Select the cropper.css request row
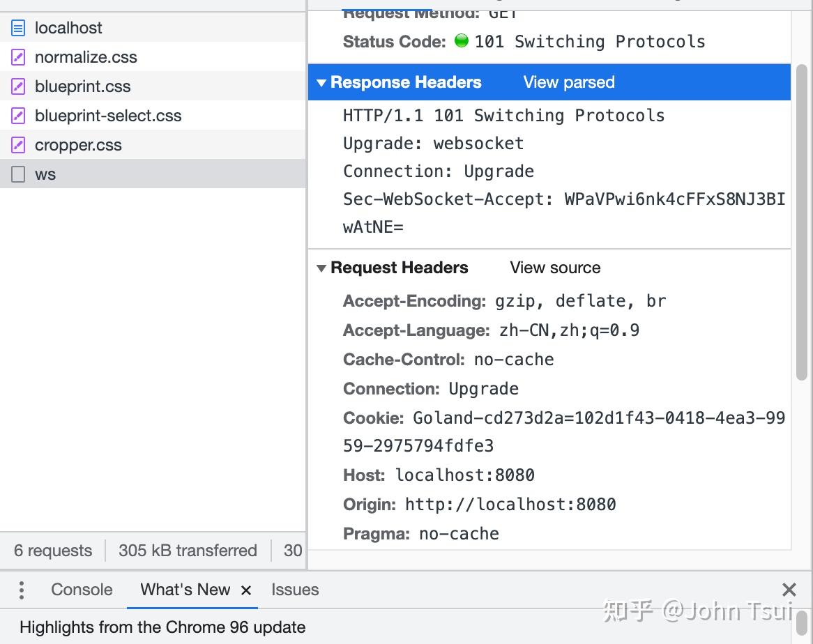Image resolution: width=813 pixels, height=644 pixels. pos(105,145)
